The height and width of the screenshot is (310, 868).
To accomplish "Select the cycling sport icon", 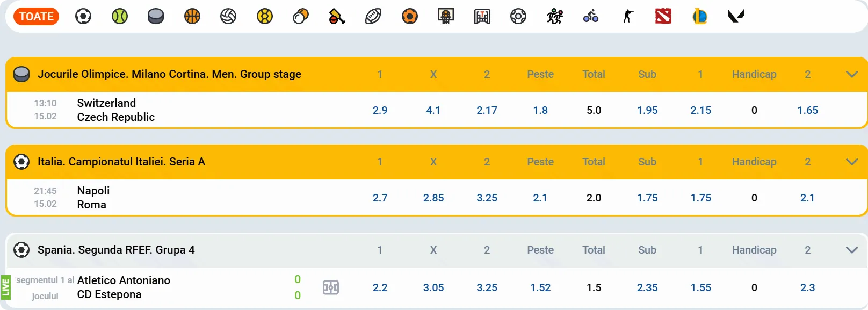I will (x=591, y=17).
